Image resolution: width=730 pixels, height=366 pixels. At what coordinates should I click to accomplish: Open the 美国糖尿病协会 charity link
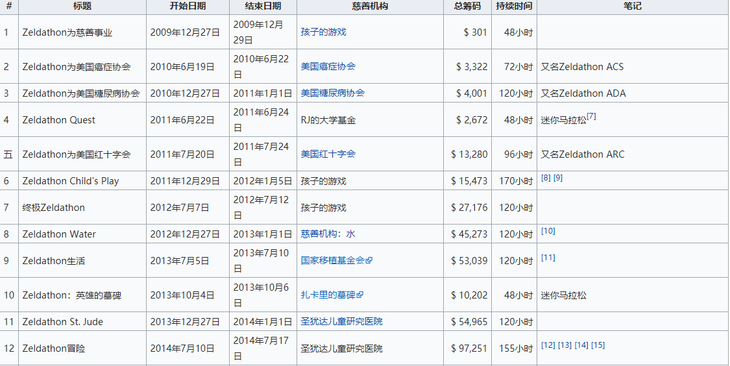tap(332, 93)
